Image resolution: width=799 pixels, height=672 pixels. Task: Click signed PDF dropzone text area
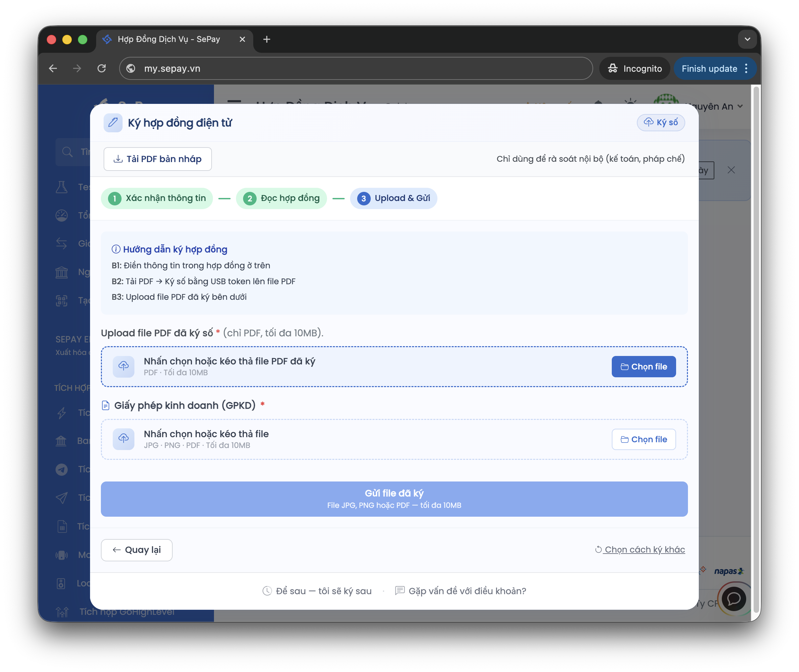click(x=230, y=366)
